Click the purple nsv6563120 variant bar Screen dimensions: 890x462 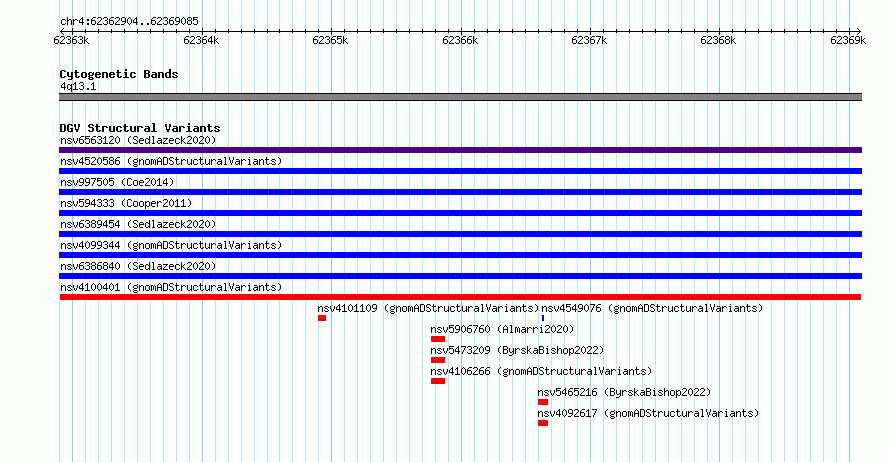click(460, 150)
